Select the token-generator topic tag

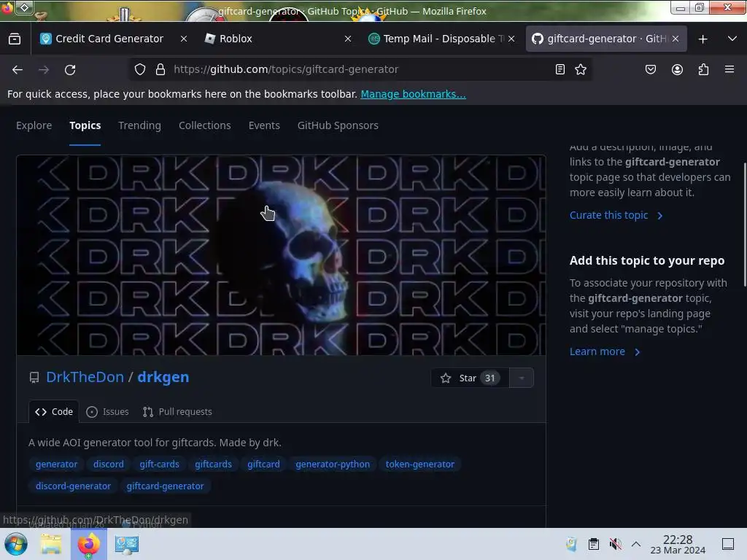tap(419, 464)
